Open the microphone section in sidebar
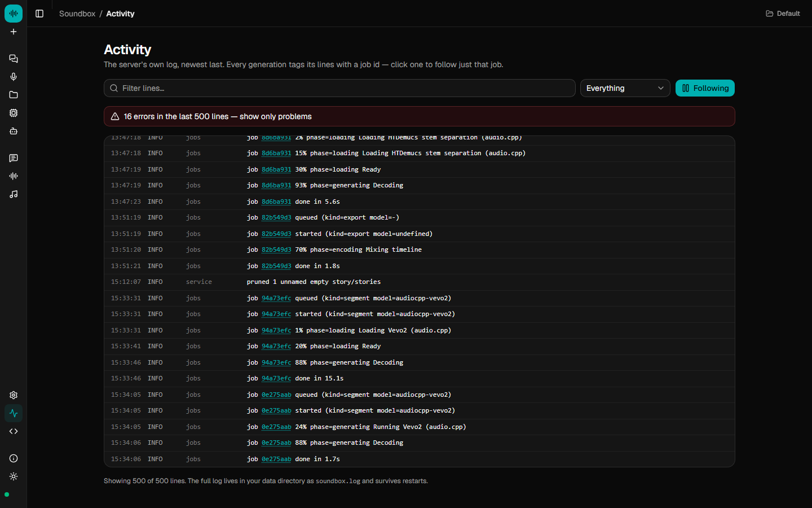The height and width of the screenshot is (508, 812). pyautogui.click(x=14, y=77)
